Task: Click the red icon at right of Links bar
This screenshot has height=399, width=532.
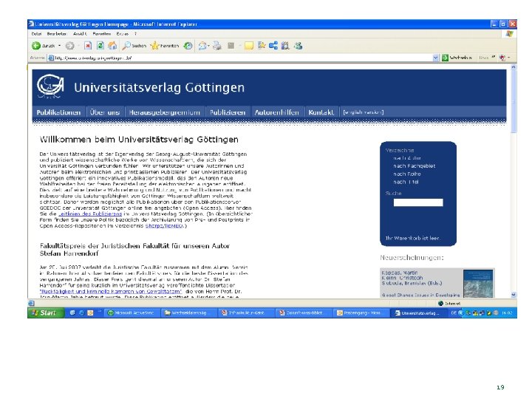Action: tap(502, 58)
